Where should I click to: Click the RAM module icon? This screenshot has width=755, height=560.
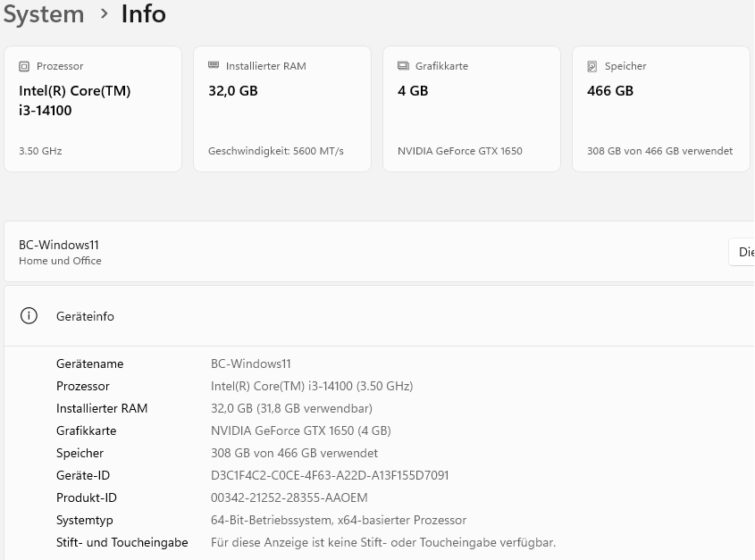[214, 65]
